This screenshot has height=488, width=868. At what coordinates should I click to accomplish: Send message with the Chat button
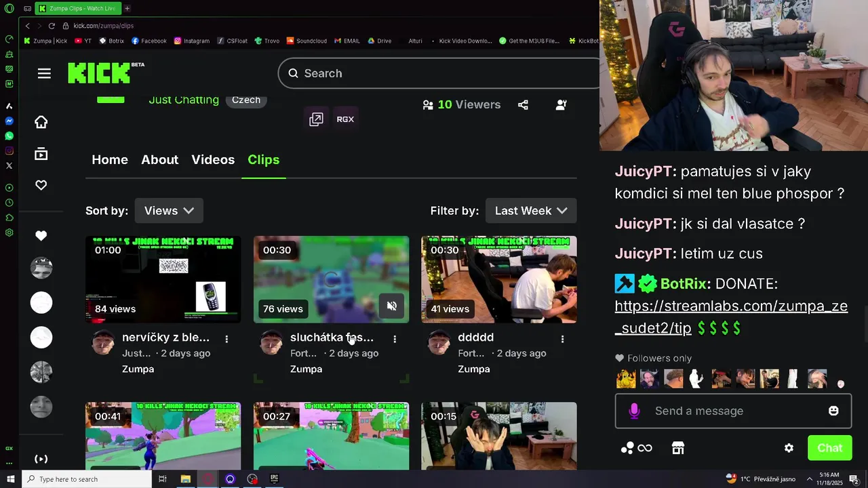(830, 448)
